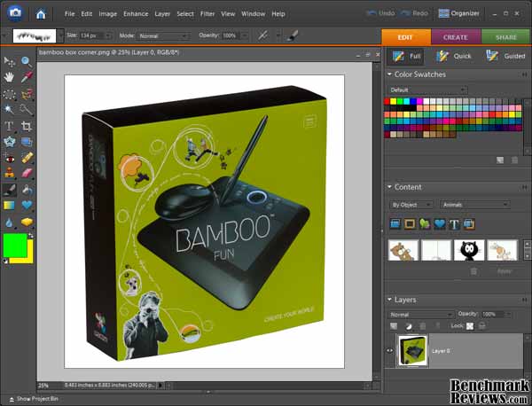Toggle lock transparent pixels in Layers
The width and height of the screenshot is (532, 406).
[x=470, y=326]
